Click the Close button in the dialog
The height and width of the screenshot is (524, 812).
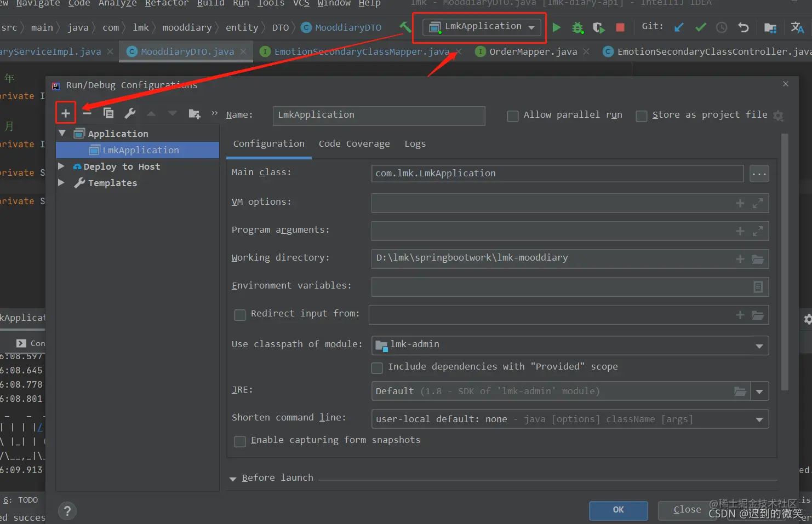coord(687,510)
